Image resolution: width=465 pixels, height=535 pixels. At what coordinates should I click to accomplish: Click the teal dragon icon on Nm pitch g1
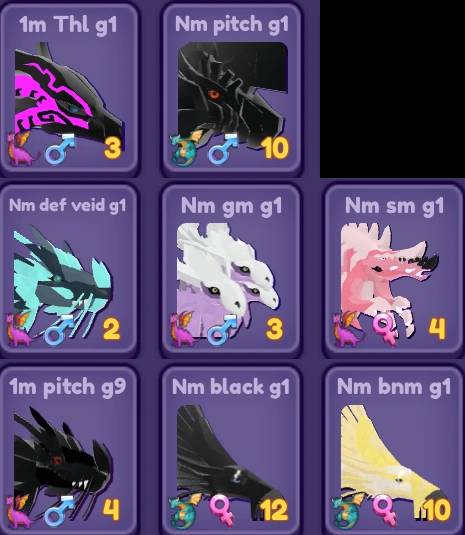[186, 149]
